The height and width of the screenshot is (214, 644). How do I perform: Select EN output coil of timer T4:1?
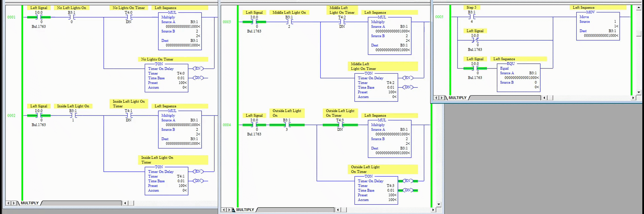pos(198,171)
